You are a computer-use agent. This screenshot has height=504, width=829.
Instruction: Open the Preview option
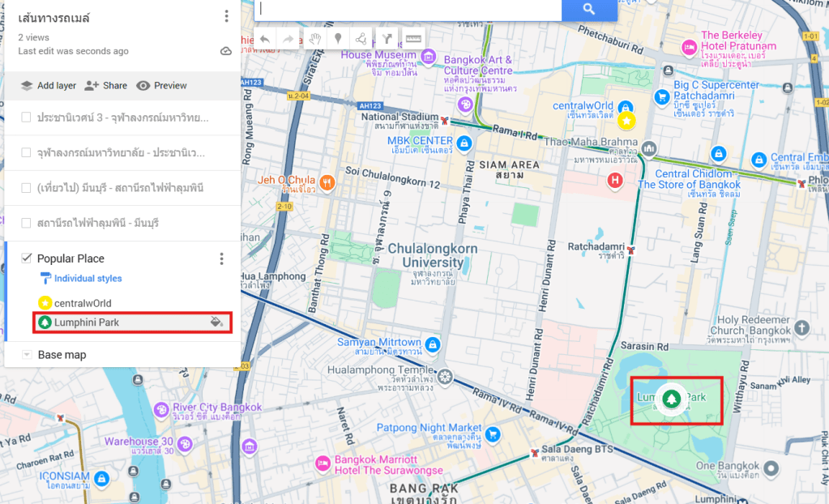[161, 86]
